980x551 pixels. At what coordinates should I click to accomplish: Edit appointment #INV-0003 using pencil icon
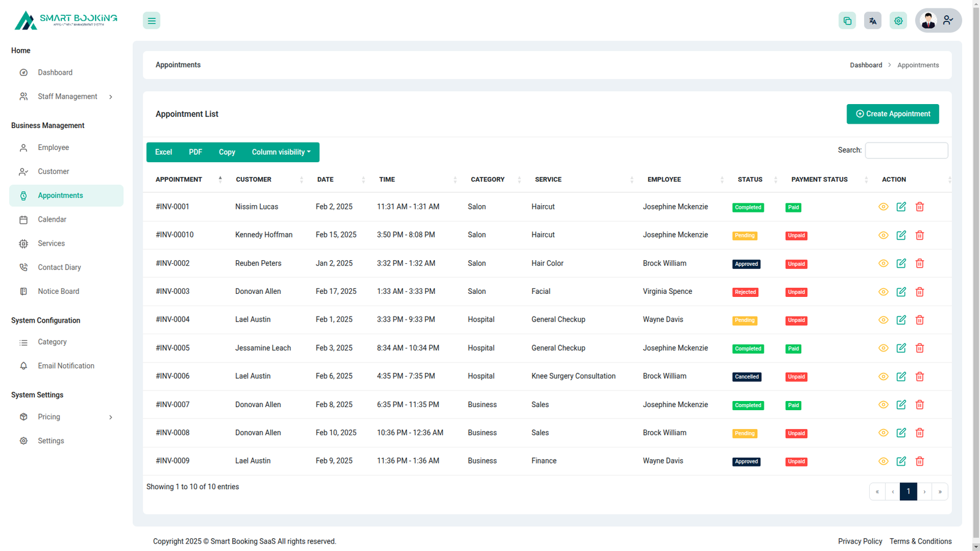click(x=901, y=292)
